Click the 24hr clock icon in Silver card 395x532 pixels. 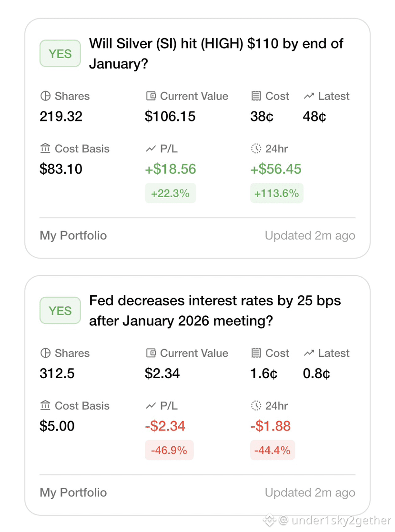[x=256, y=148]
